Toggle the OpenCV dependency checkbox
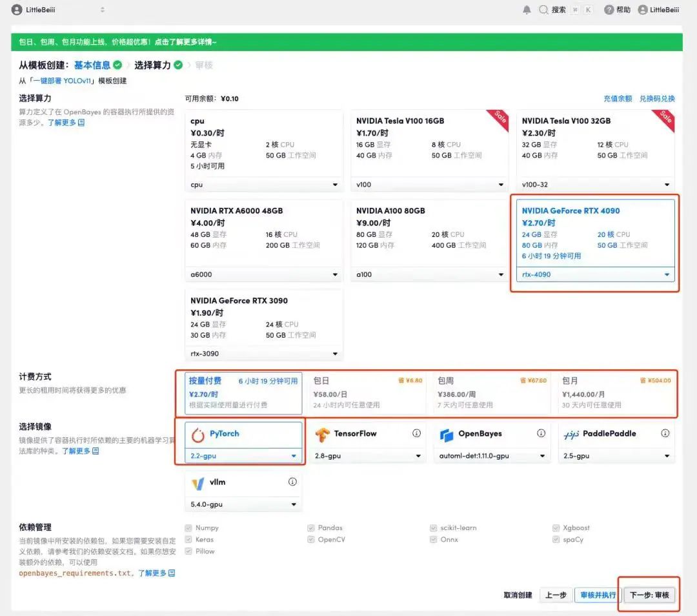Screen dimensions: 697x616 click(311, 539)
